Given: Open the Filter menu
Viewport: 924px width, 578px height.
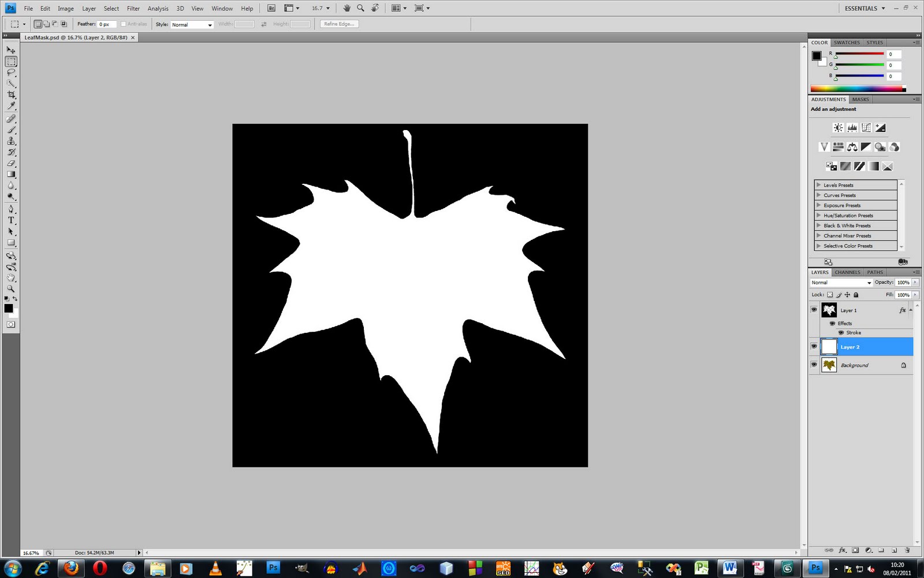Looking at the screenshot, I should click(133, 8).
